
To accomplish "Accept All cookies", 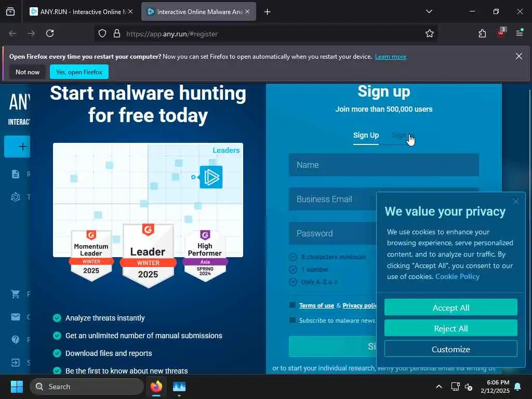I will pos(450,308).
